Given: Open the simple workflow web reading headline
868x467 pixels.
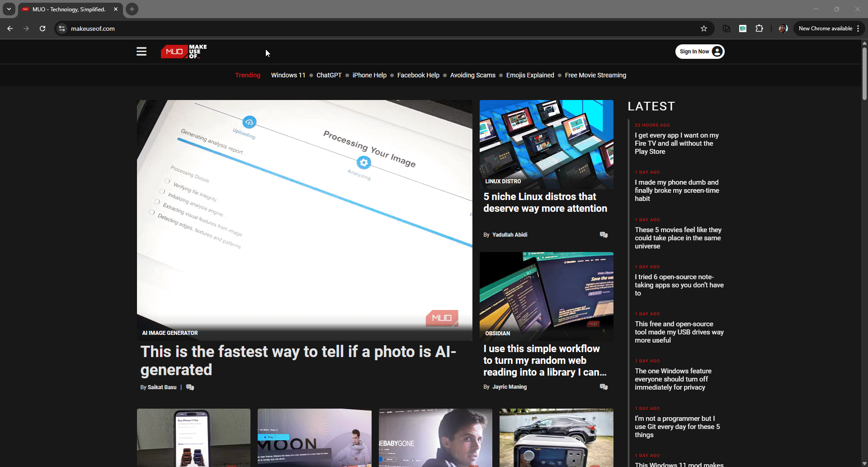Looking at the screenshot, I should [545, 360].
